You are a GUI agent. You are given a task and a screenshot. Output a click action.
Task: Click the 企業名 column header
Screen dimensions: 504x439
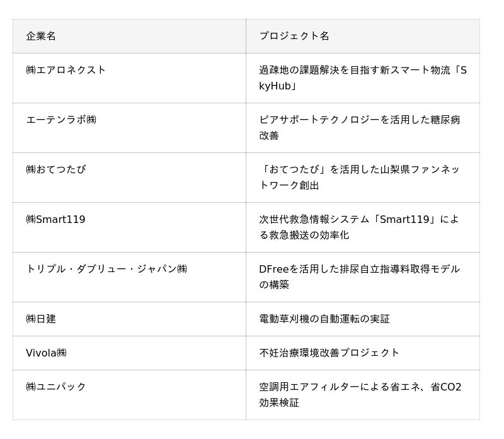(41, 36)
